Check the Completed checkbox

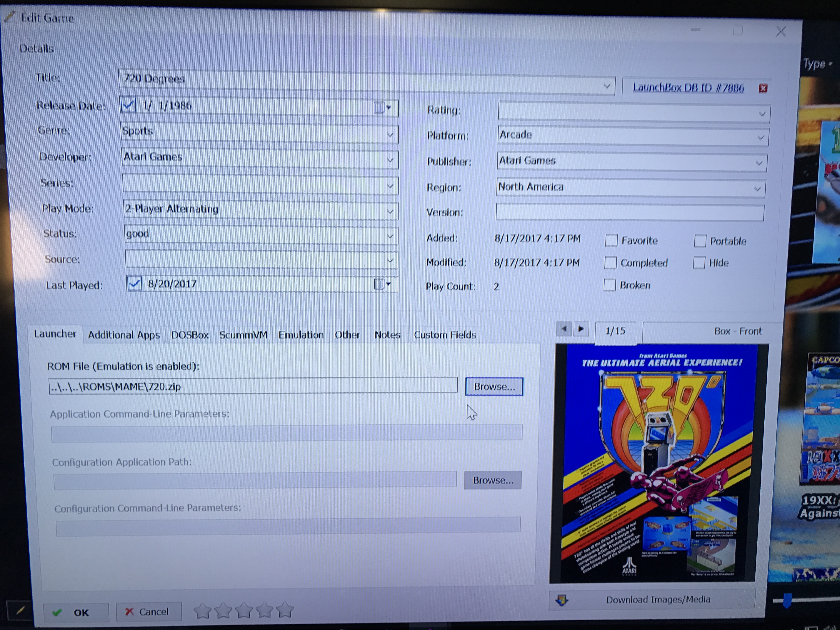610,262
